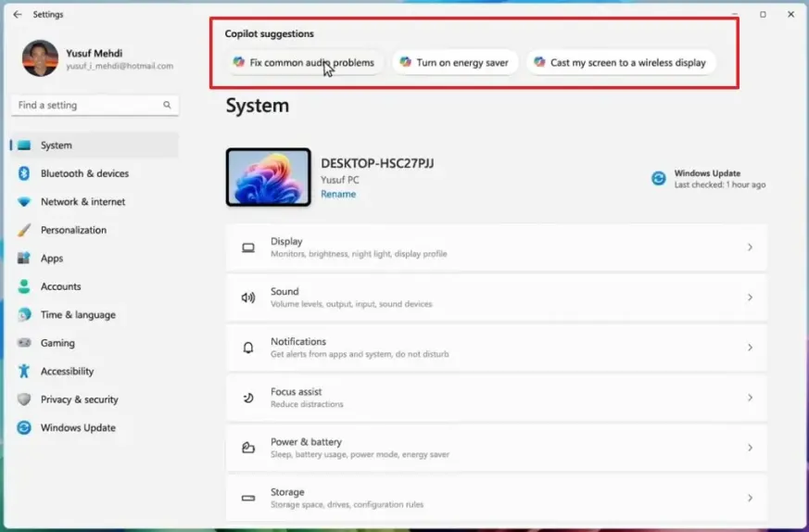Click the Network & internet wifi icon

pos(24,202)
